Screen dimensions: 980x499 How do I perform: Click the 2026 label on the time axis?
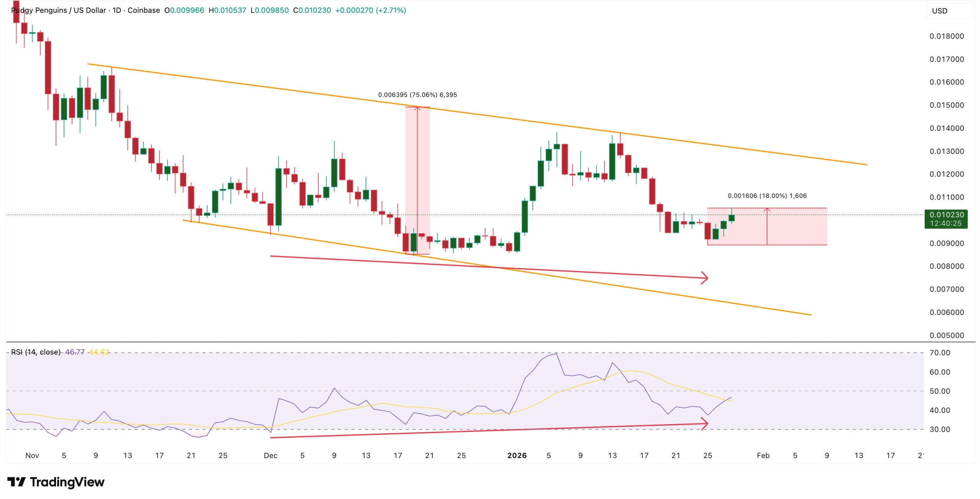tap(517, 455)
